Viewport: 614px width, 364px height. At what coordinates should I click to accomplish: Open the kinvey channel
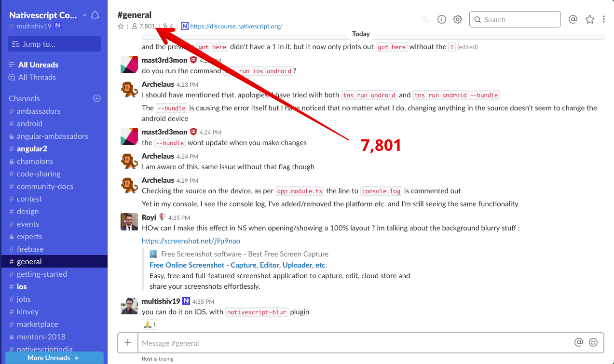(27, 311)
